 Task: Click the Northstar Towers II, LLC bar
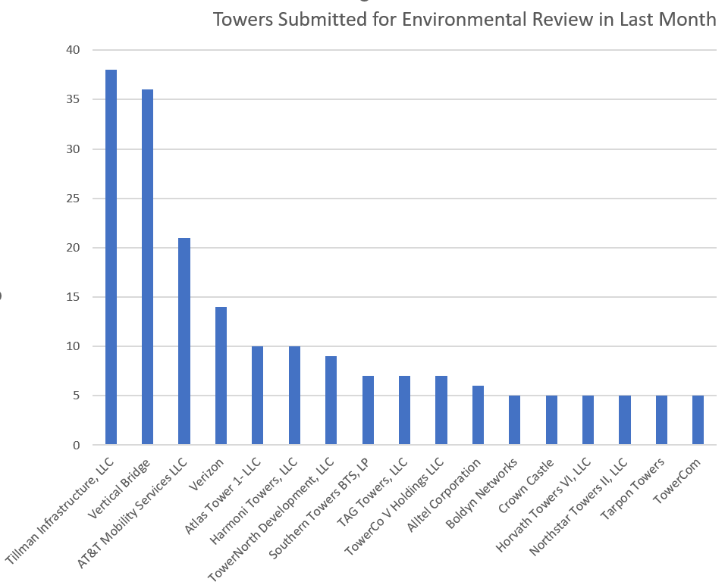click(x=625, y=420)
